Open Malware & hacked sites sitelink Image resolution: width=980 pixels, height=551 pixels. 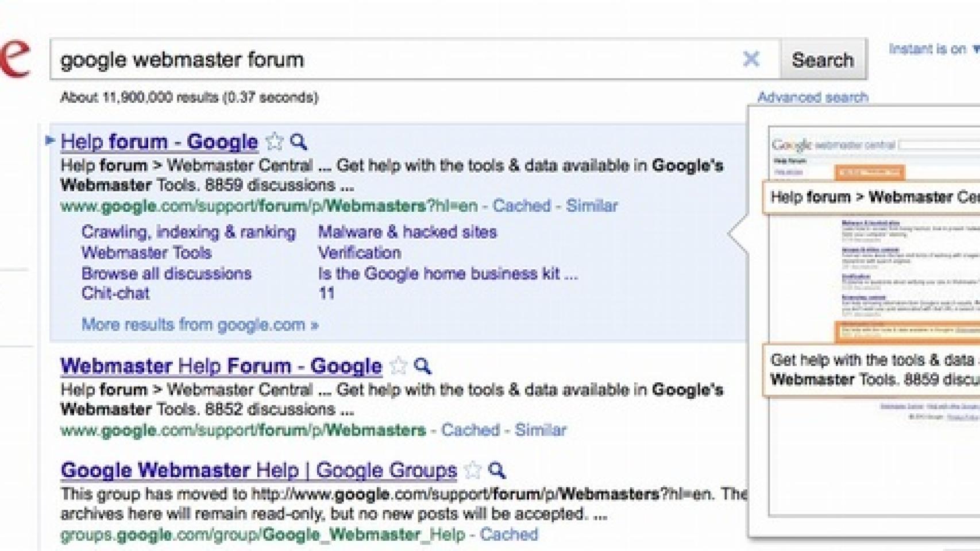click(x=407, y=232)
